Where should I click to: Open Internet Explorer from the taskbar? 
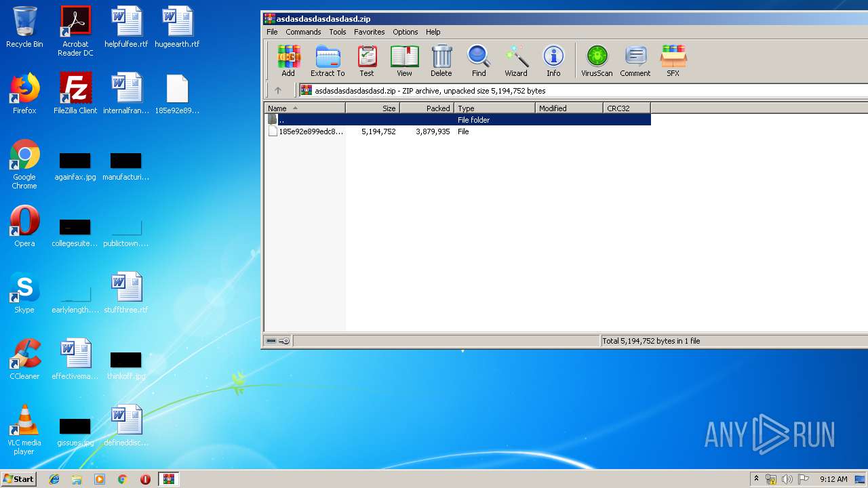[54, 479]
